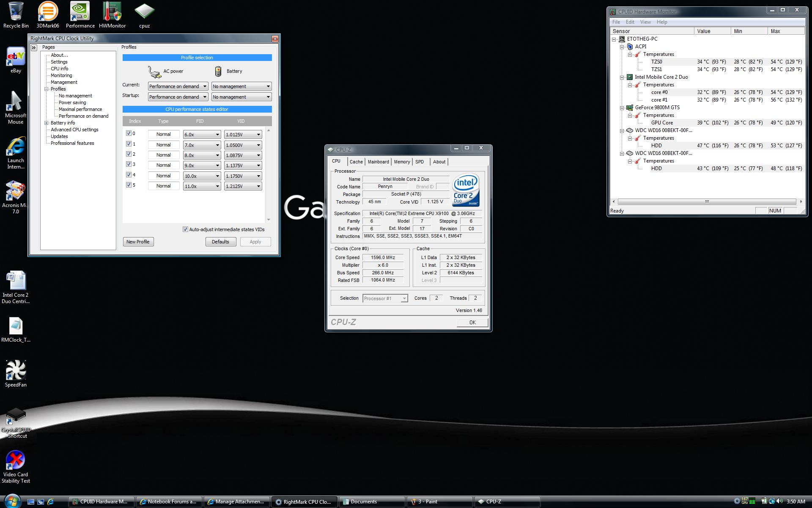Screen dimensions: 812x508
Task: Click the taskbar clock showing 3:50 AM
Action: click(x=796, y=501)
